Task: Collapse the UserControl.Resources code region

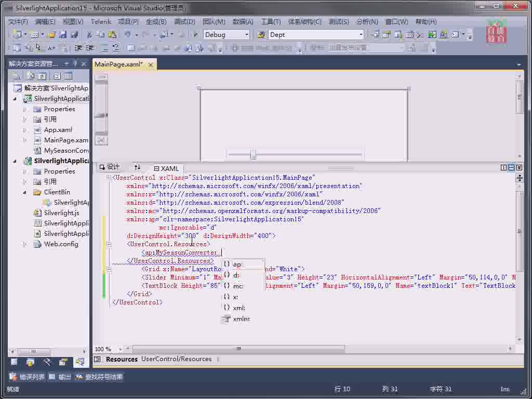Action: [109, 244]
